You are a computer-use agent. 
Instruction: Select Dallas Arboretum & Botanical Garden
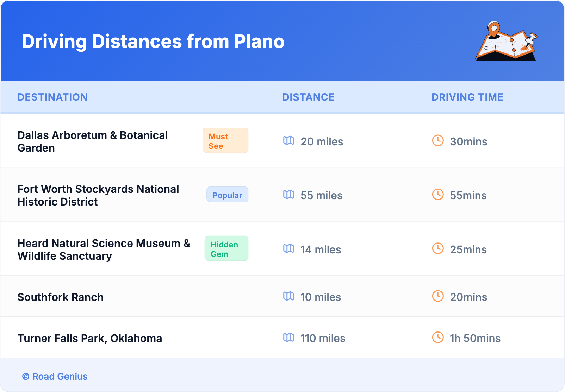pyautogui.click(x=93, y=141)
